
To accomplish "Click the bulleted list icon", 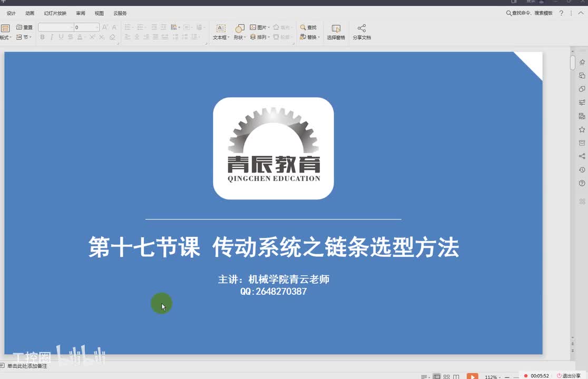I will point(128,27).
